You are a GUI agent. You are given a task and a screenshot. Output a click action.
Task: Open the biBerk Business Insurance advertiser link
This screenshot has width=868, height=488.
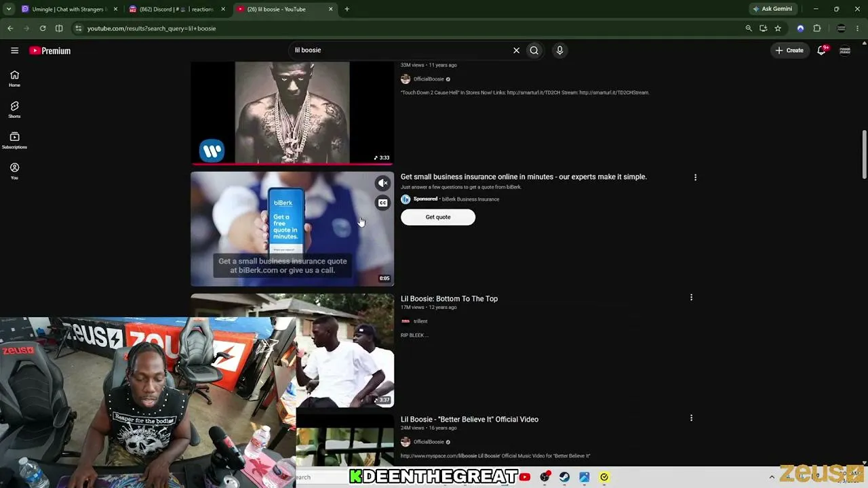click(x=471, y=199)
